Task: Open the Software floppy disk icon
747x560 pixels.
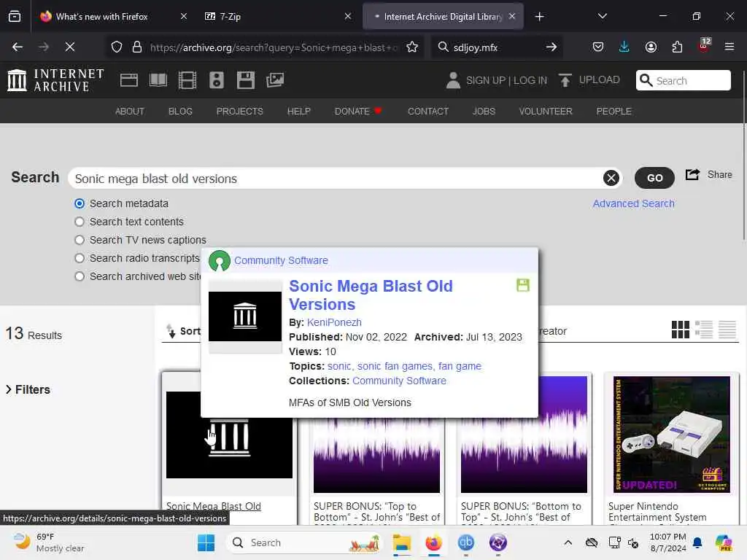Action: 246,80
